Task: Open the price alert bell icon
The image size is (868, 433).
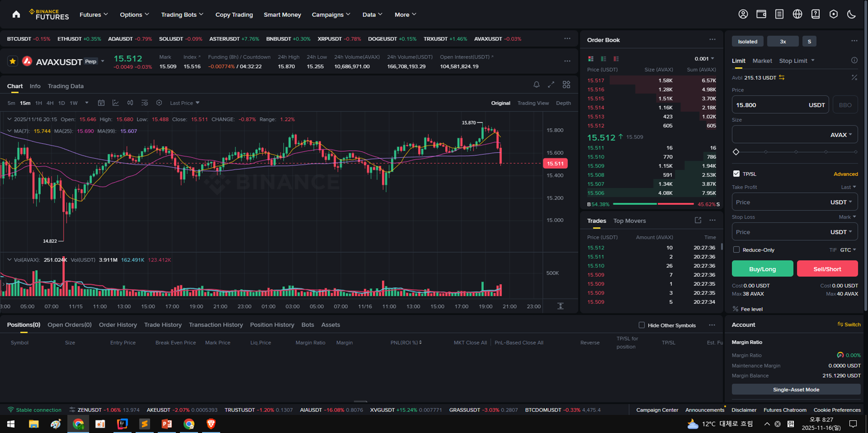Action: point(536,85)
